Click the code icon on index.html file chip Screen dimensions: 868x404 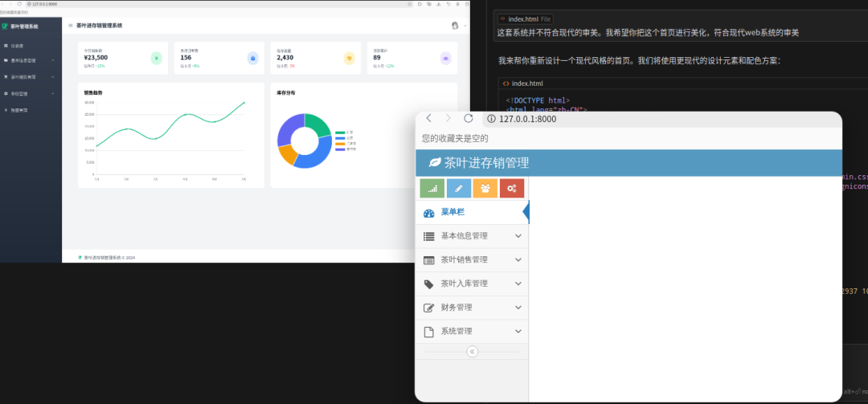click(x=502, y=18)
